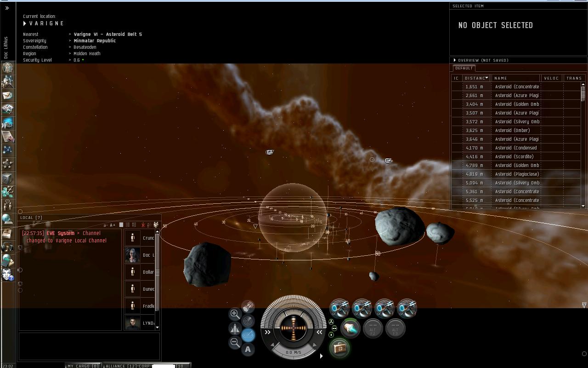Open the envelope mail icon in sidebar

tap(7, 95)
